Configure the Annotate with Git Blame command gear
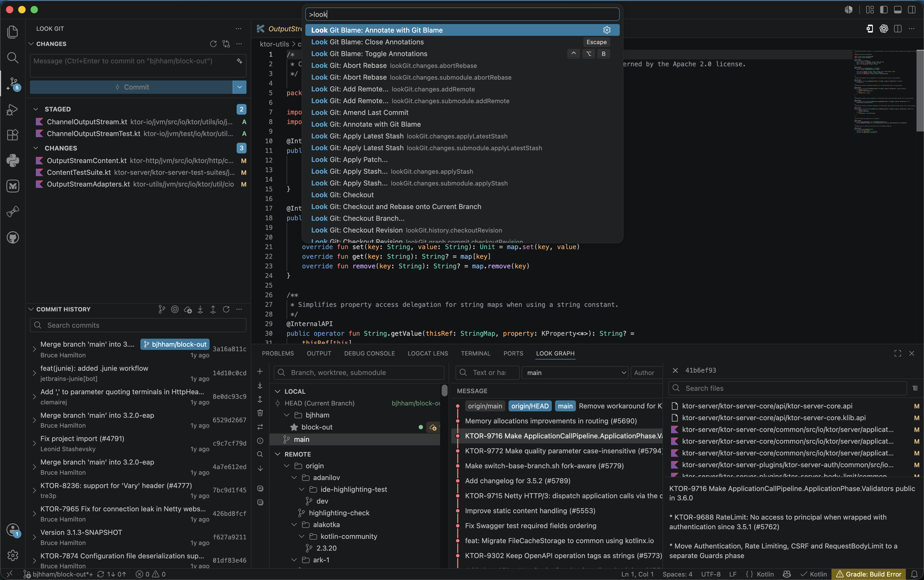The width and height of the screenshot is (924, 580). [607, 30]
